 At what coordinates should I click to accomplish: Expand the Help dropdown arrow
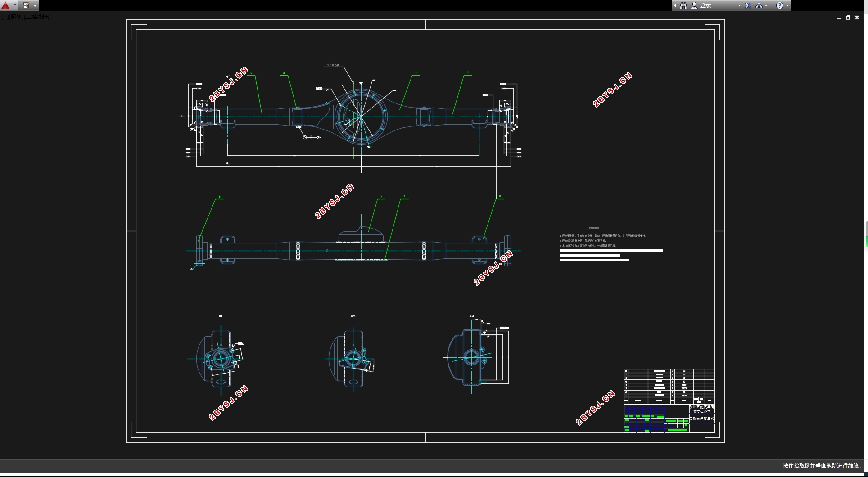point(787,5)
